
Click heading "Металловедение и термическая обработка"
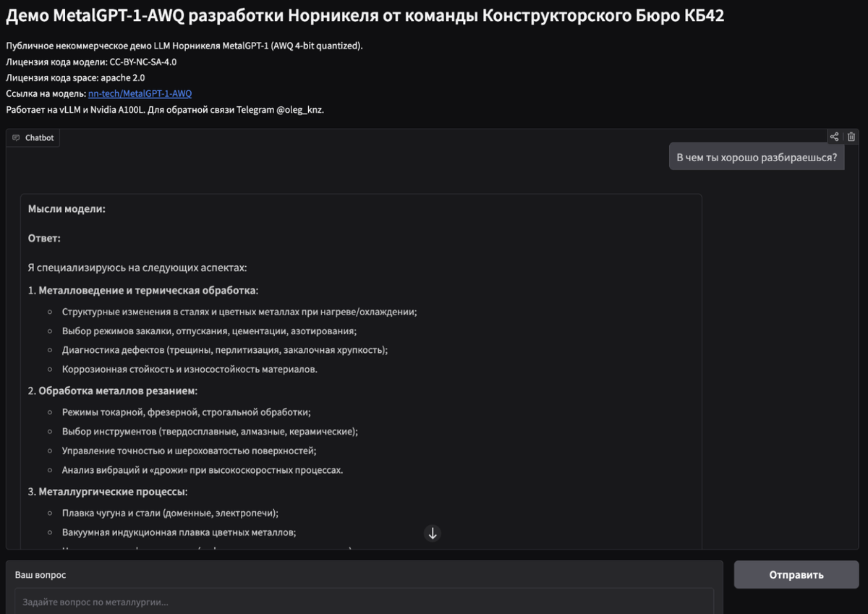(x=147, y=291)
